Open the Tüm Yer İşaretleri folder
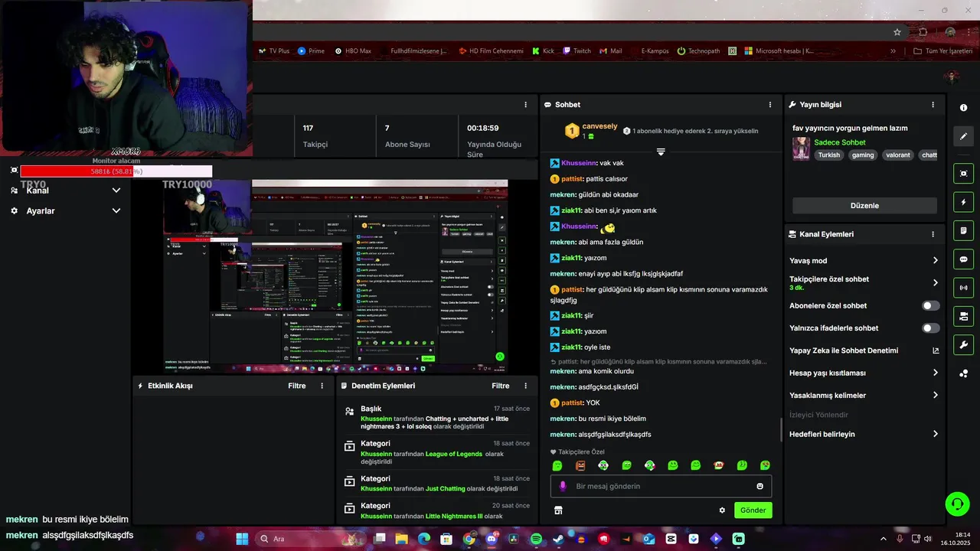This screenshot has height=551, width=980. (x=943, y=51)
